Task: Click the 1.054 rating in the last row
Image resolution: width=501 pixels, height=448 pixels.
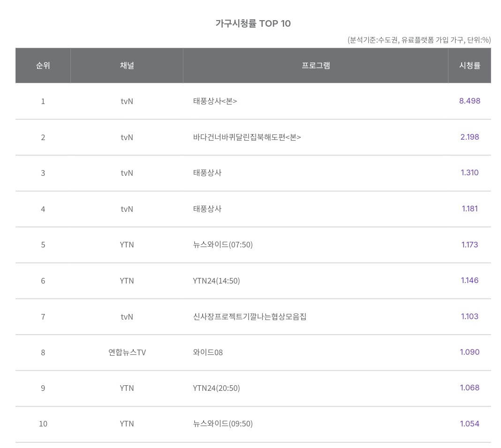Action: pyautogui.click(x=469, y=424)
